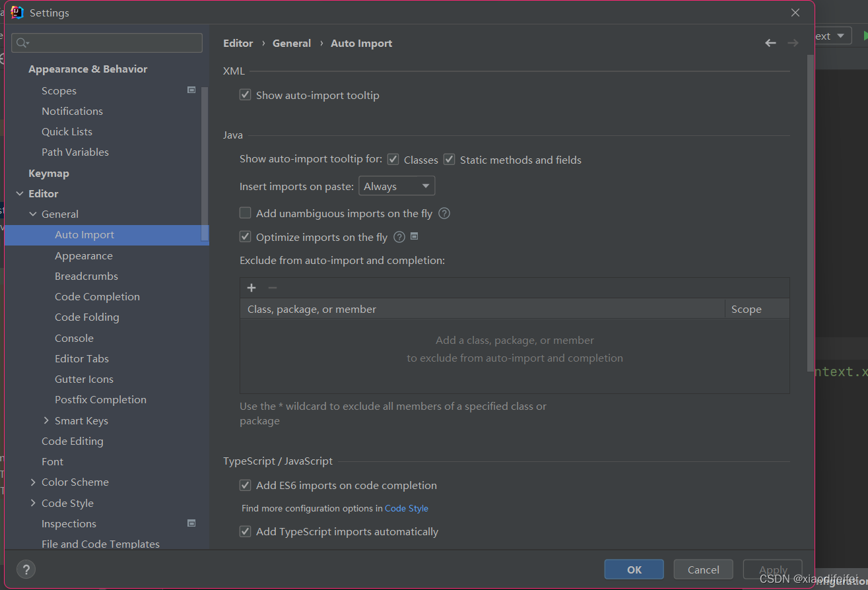Open help for unambiguous imports option
The width and height of the screenshot is (868, 590).
tap(444, 213)
